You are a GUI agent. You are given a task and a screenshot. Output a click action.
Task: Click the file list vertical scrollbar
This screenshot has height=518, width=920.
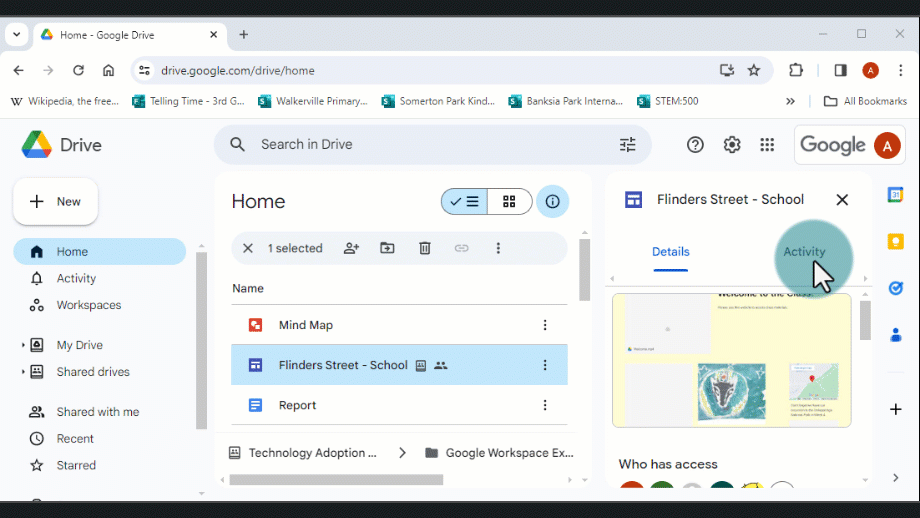(x=584, y=270)
